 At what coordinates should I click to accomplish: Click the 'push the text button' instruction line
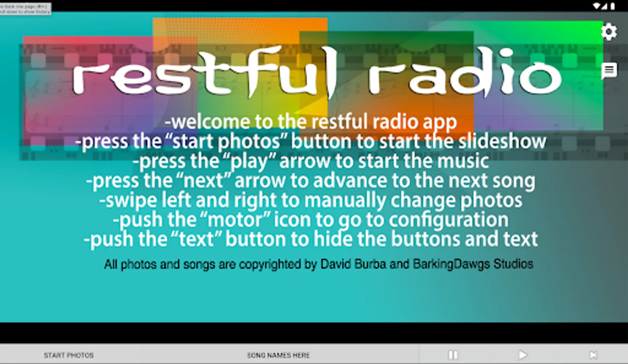click(311, 239)
